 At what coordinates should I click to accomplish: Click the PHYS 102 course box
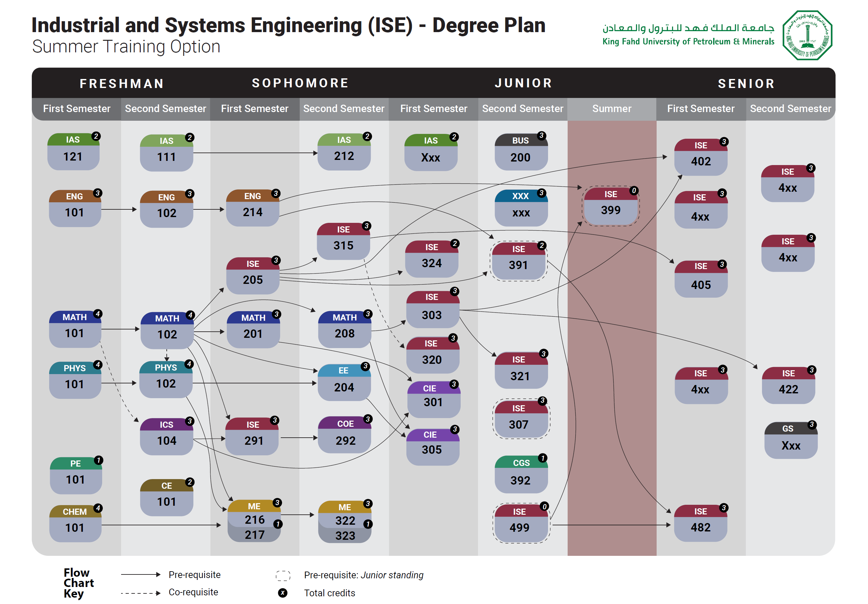point(166,379)
